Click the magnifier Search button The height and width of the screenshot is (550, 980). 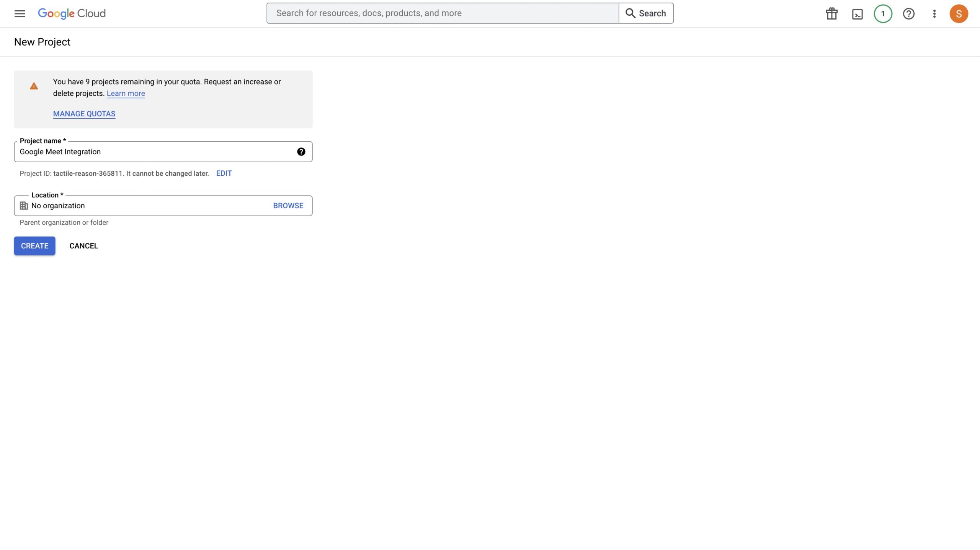click(646, 13)
